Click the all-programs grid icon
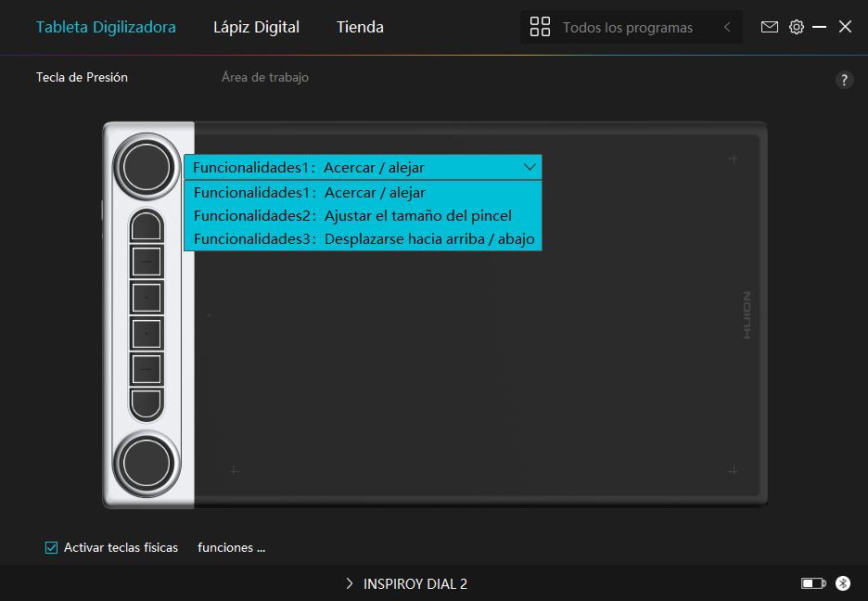This screenshot has width=868, height=601. point(540,27)
